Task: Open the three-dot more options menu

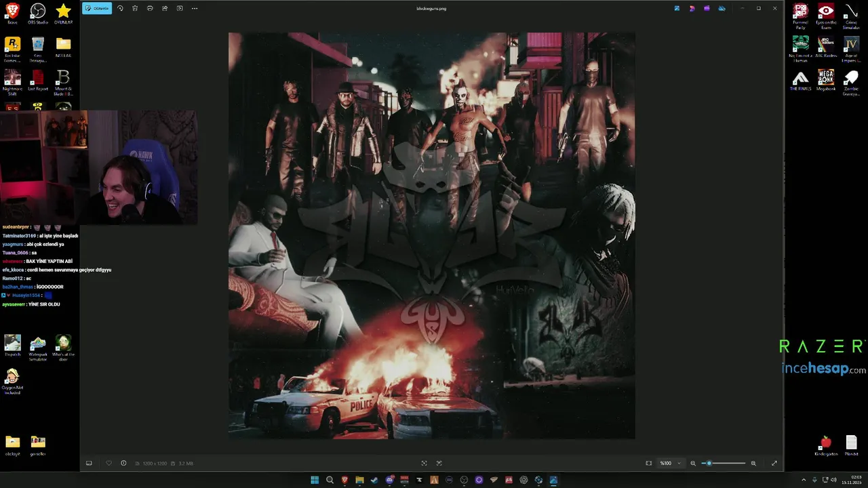Action: tap(195, 8)
